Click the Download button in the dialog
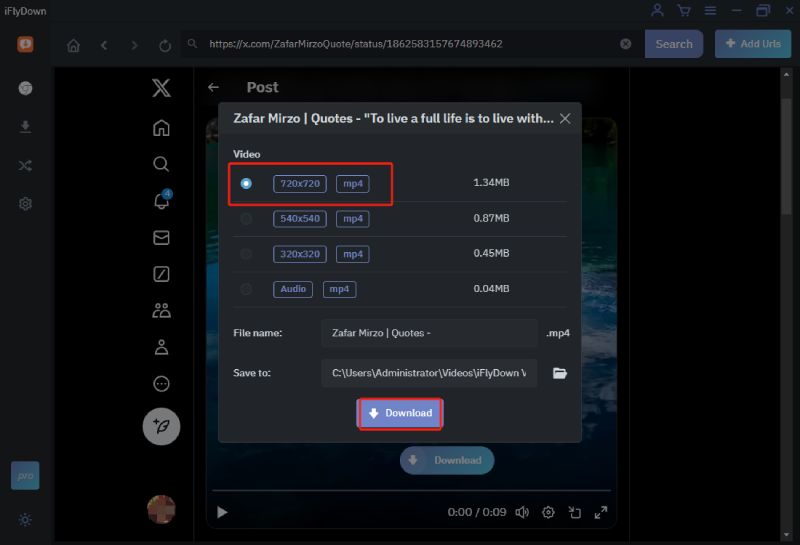Screen dimensions: 800x545 (x=400, y=413)
